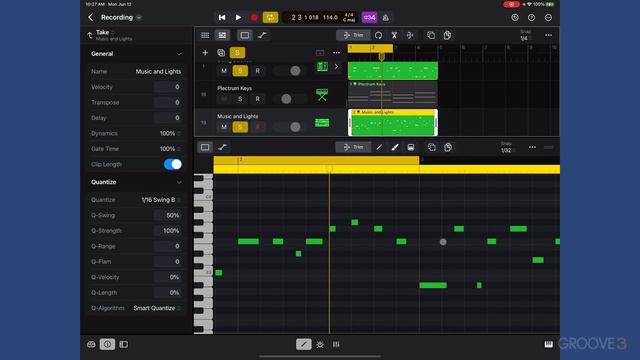Image resolution: width=640 pixels, height=360 pixels.
Task: Toggle the purple count-in 1234 button
Action: point(369,18)
